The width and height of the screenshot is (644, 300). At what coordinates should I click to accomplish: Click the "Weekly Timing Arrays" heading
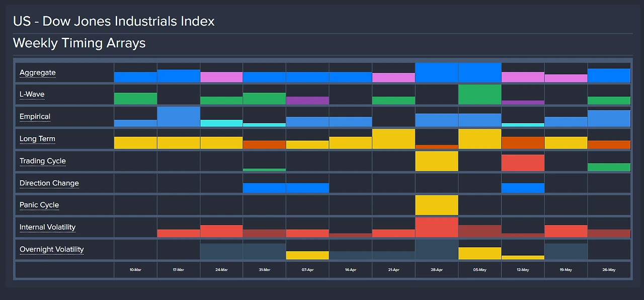(x=79, y=43)
